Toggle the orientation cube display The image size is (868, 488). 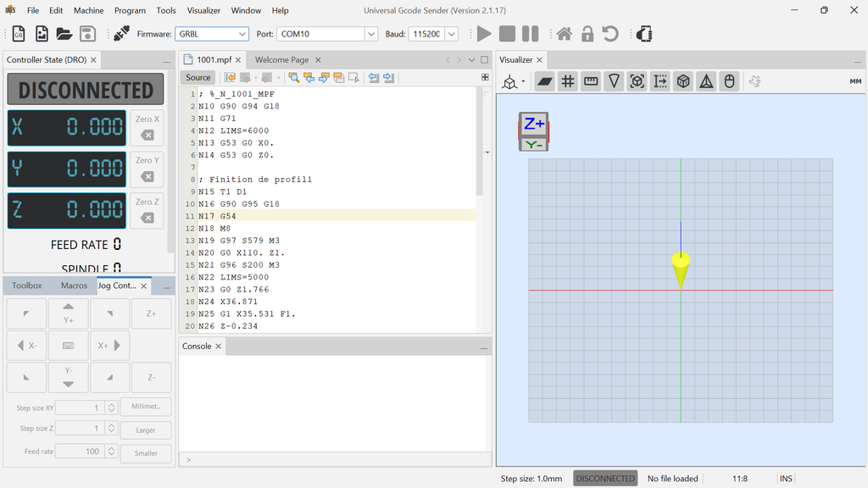684,82
